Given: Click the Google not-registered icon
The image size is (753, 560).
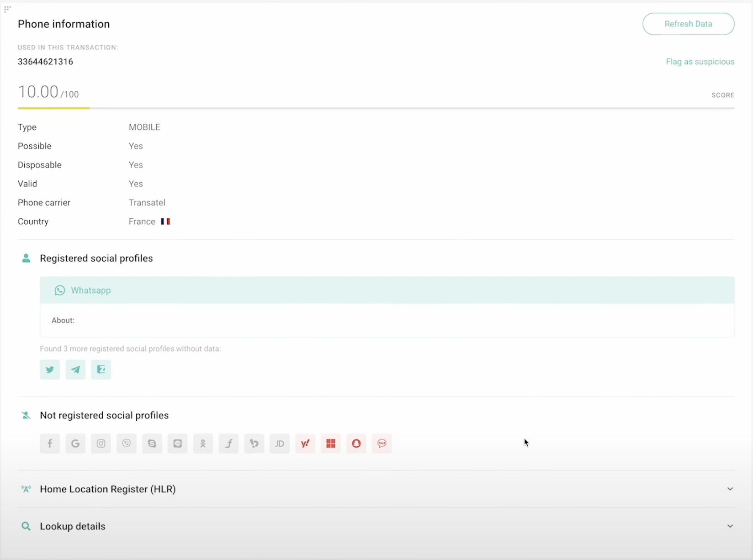Looking at the screenshot, I should (75, 444).
